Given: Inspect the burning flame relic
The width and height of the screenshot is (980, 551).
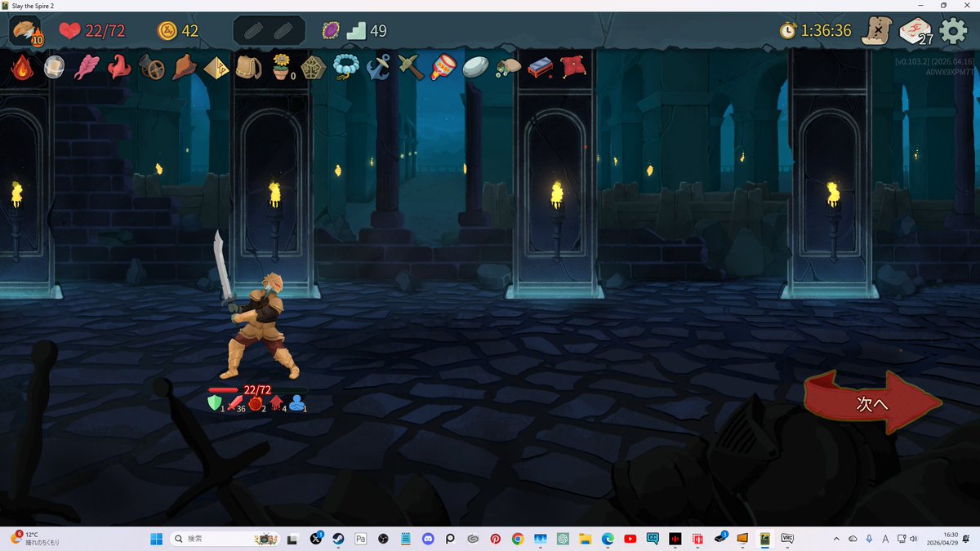Looking at the screenshot, I should [x=21, y=67].
